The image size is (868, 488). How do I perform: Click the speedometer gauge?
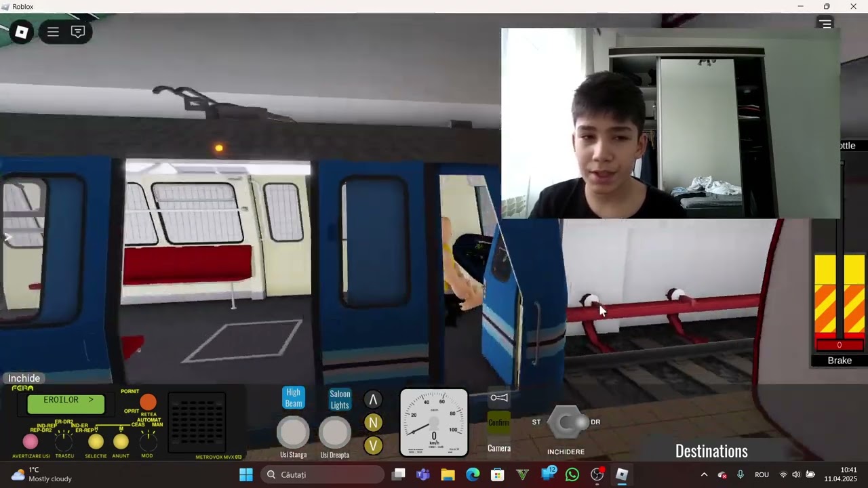click(434, 423)
